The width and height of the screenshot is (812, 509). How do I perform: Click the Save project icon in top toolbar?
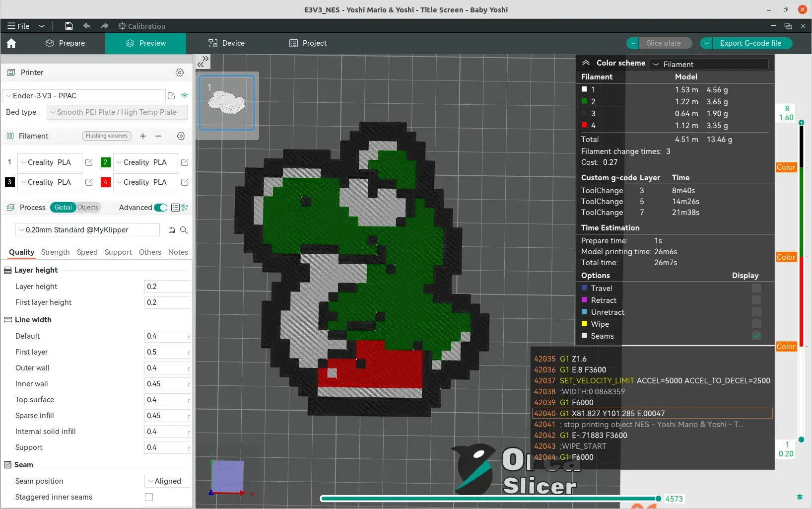click(69, 26)
